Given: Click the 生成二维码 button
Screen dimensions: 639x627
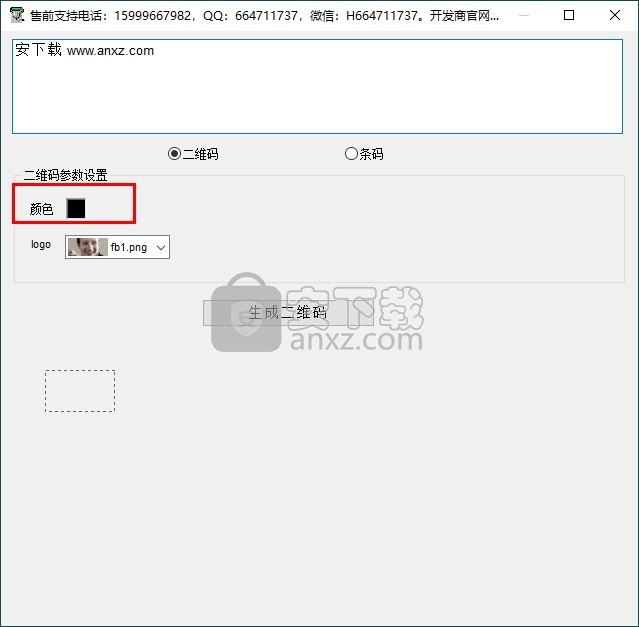Looking at the screenshot, I should pos(288,313).
